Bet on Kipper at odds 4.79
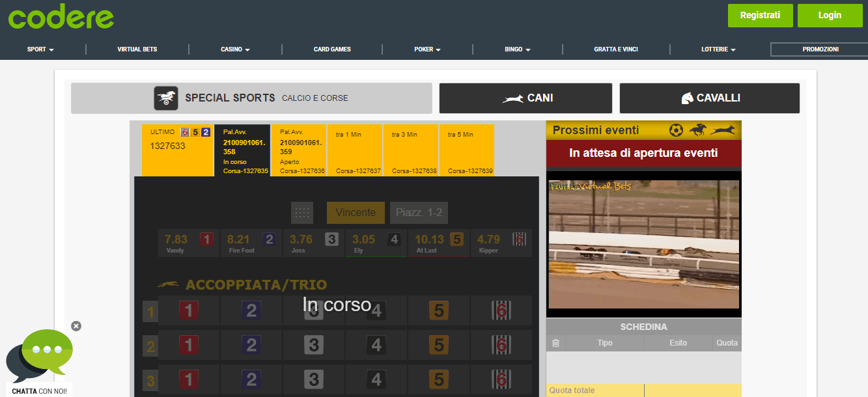The height and width of the screenshot is (397, 868). [x=501, y=243]
